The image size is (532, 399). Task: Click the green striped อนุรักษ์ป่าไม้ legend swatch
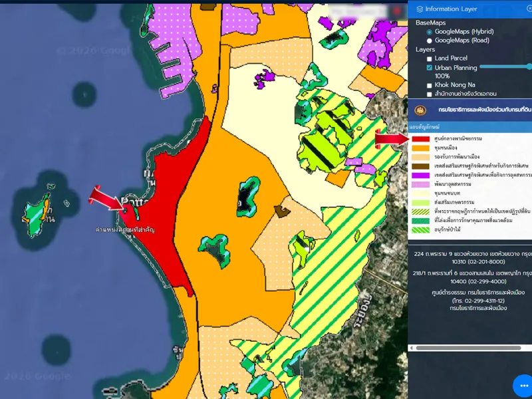coord(420,231)
